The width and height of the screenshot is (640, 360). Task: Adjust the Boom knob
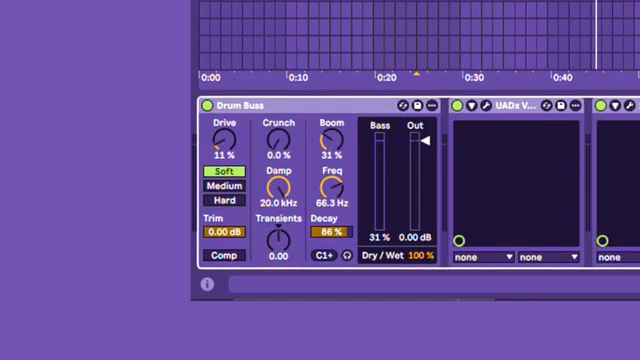tap(331, 140)
